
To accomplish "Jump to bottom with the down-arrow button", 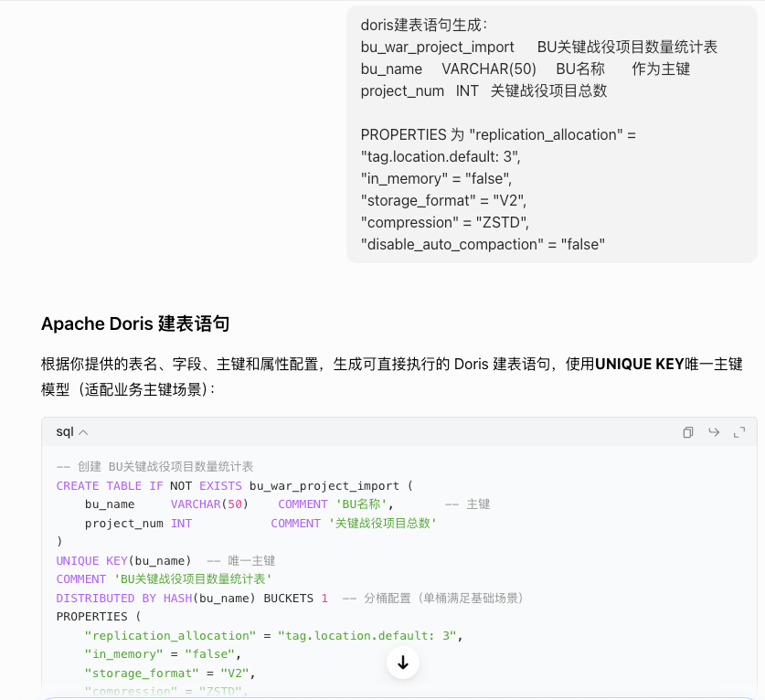I will (403, 663).
